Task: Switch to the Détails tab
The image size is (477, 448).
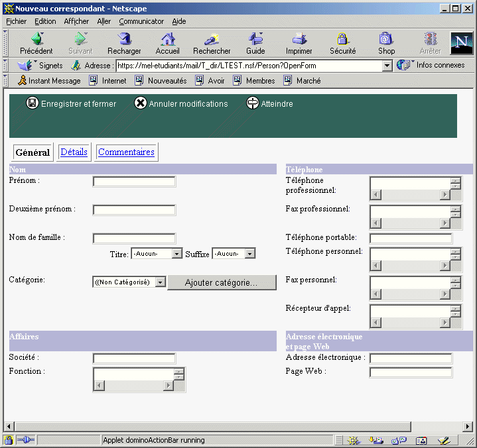Action: (74, 152)
